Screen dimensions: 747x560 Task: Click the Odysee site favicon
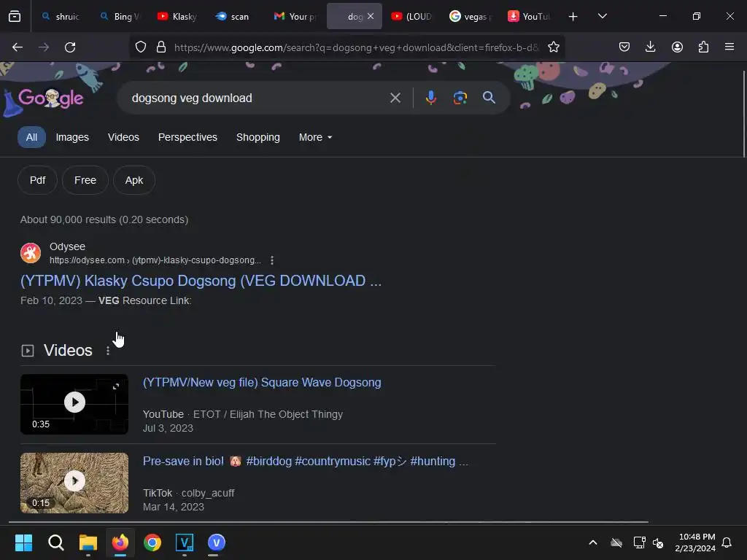click(31, 253)
